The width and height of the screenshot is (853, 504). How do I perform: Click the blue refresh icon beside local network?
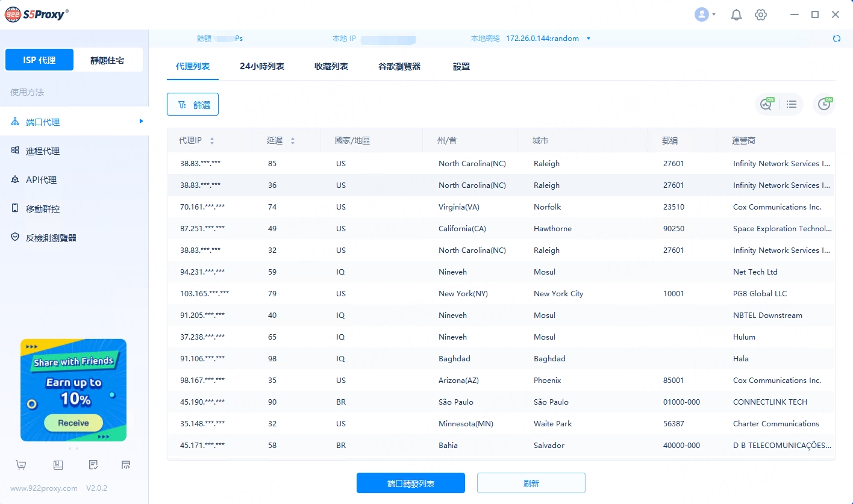(836, 39)
